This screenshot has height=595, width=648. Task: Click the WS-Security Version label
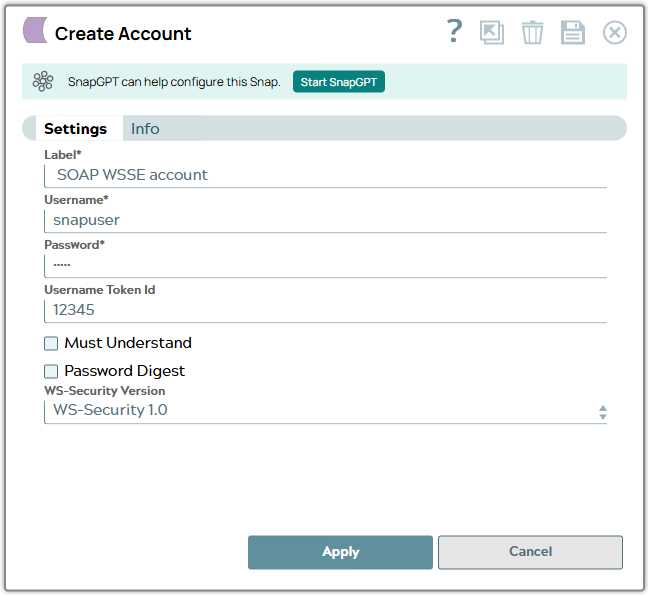click(x=105, y=390)
